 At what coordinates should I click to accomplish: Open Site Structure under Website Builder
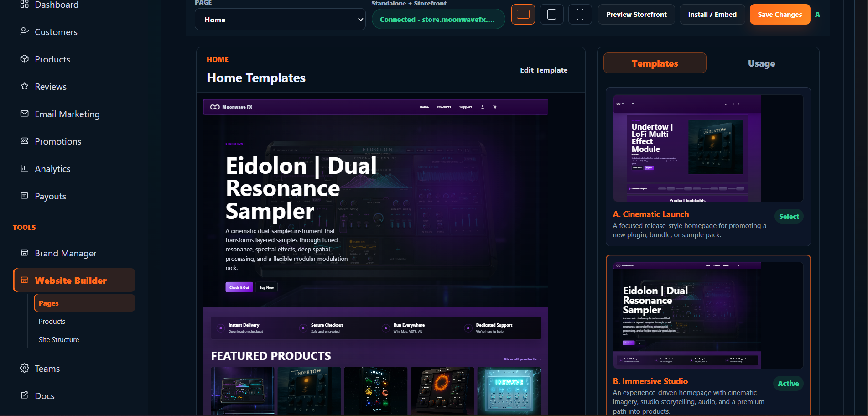59,339
